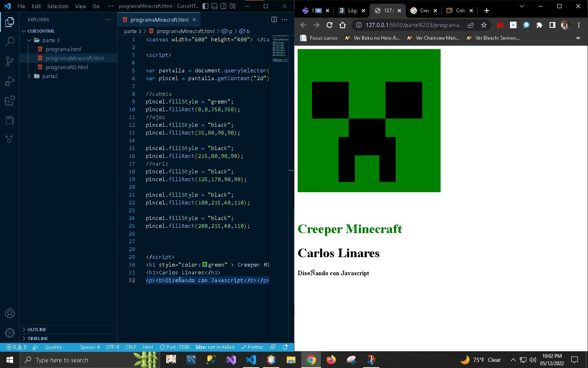588x368 pixels.
Task: Close the programaMinecraft.html editor tab
Action: 194,20
